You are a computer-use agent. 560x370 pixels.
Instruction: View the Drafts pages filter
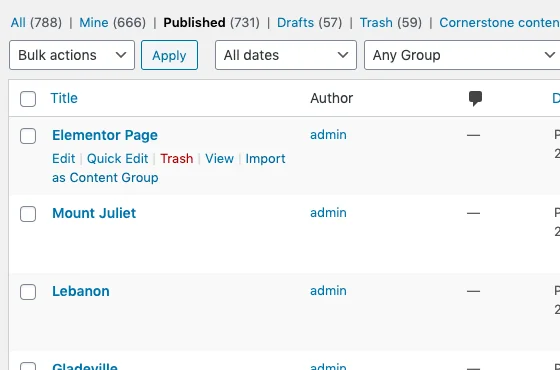[x=295, y=22]
